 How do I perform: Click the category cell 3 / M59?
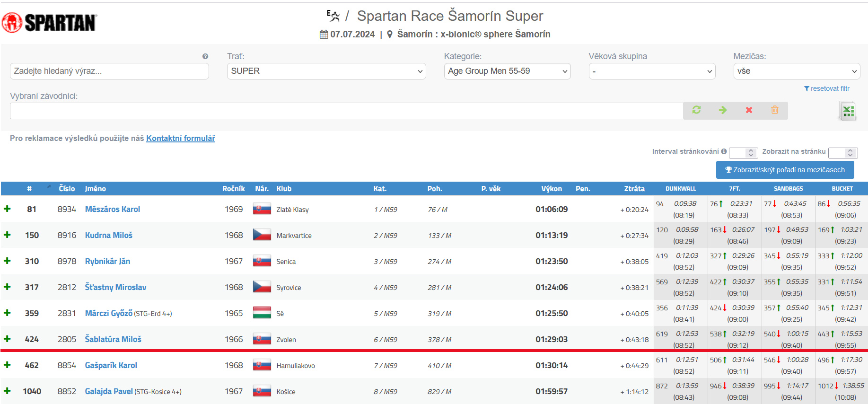click(386, 262)
